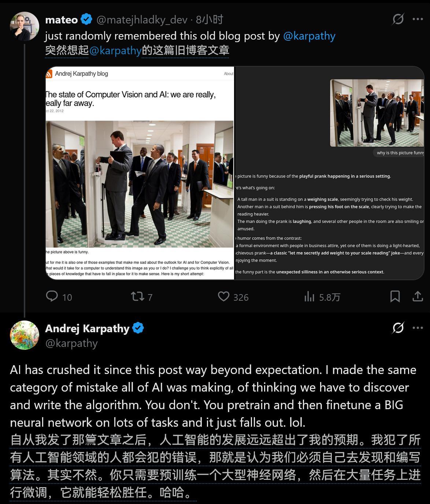Open more options menu on Karpathy's reply
This screenshot has height=504, width=430.
click(418, 327)
